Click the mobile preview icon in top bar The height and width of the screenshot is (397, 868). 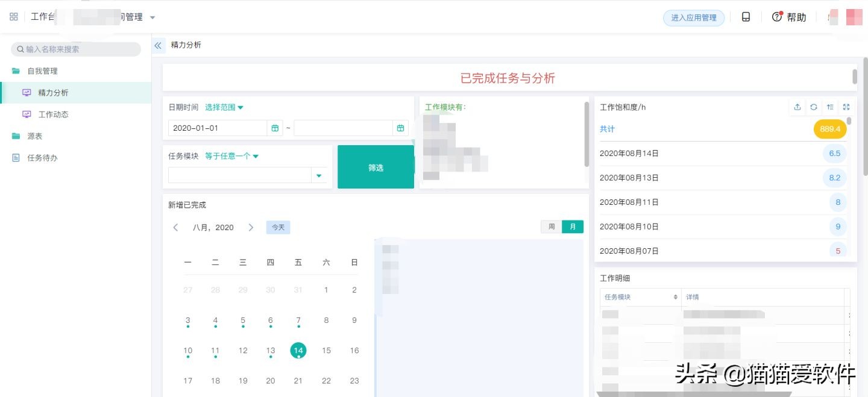[746, 17]
